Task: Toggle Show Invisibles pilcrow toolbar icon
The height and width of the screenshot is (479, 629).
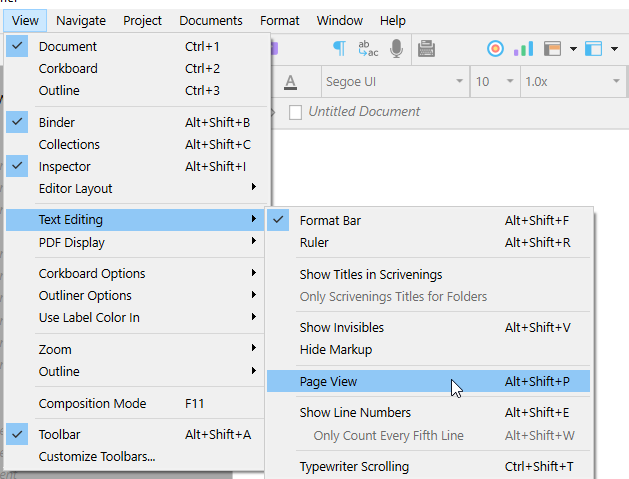Action: point(339,49)
